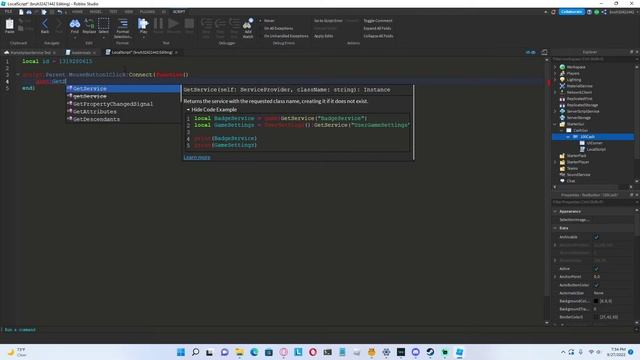Click the Collaborate button

point(571,12)
